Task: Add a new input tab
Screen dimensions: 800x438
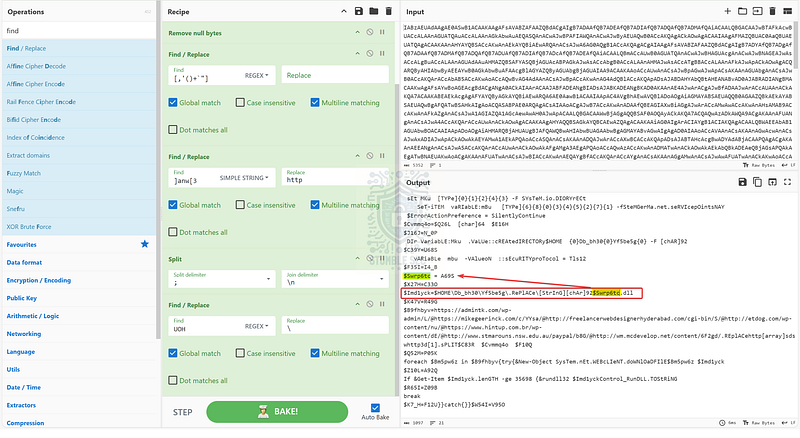Action: click(728, 11)
